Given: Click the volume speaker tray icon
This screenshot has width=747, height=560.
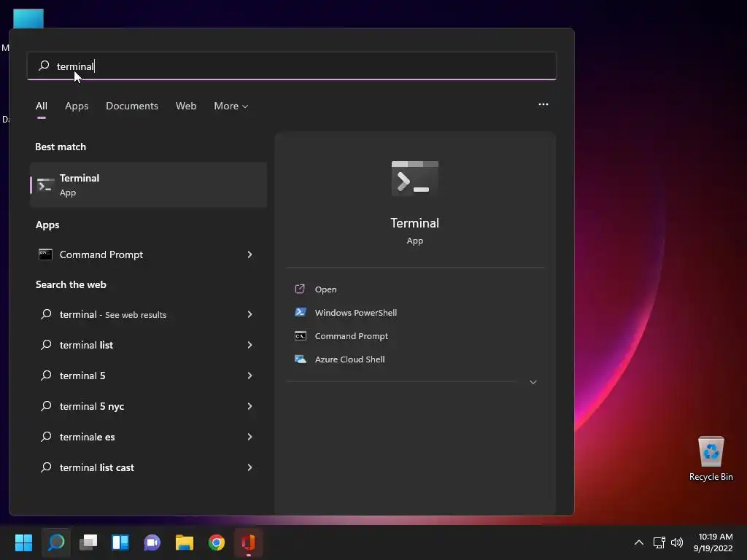Looking at the screenshot, I should [x=676, y=542].
